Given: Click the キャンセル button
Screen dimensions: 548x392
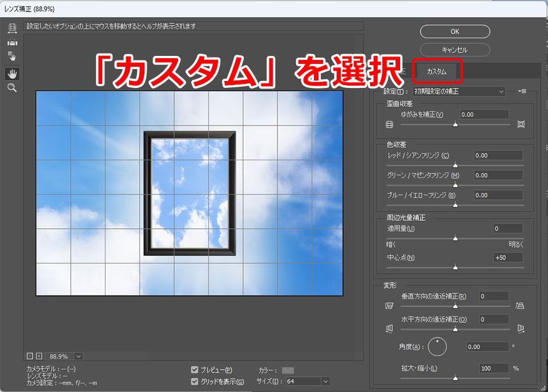Looking at the screenshot, I should pos(455,50).
